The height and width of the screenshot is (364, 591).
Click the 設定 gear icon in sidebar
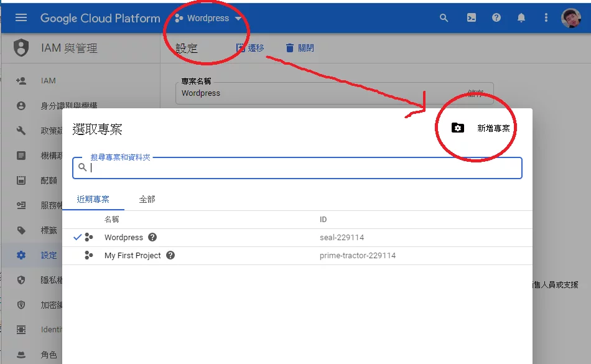click(21, 255)
